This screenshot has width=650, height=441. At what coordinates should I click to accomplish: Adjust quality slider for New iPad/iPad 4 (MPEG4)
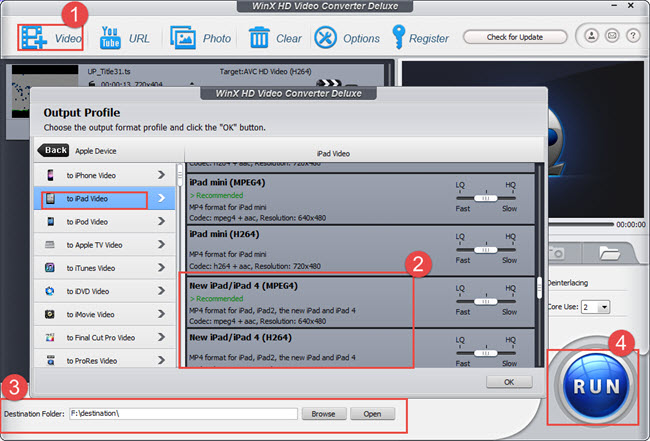tap(485, 301)
